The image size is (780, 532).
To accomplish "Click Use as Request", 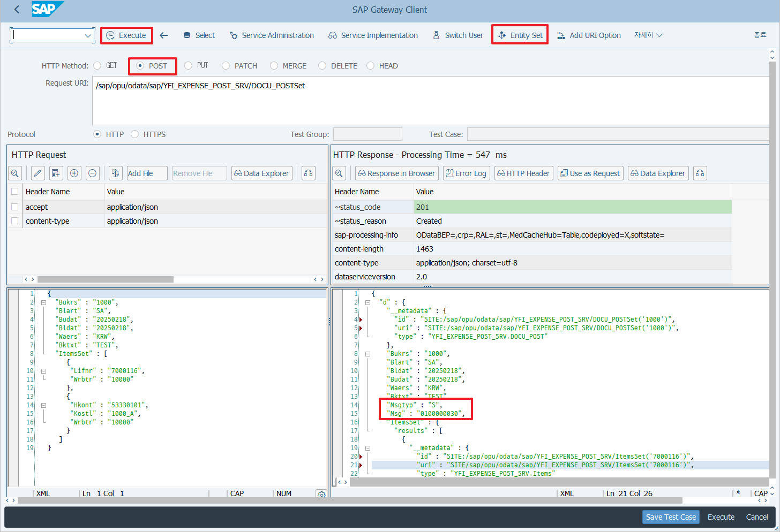I will tap(590, 173).
